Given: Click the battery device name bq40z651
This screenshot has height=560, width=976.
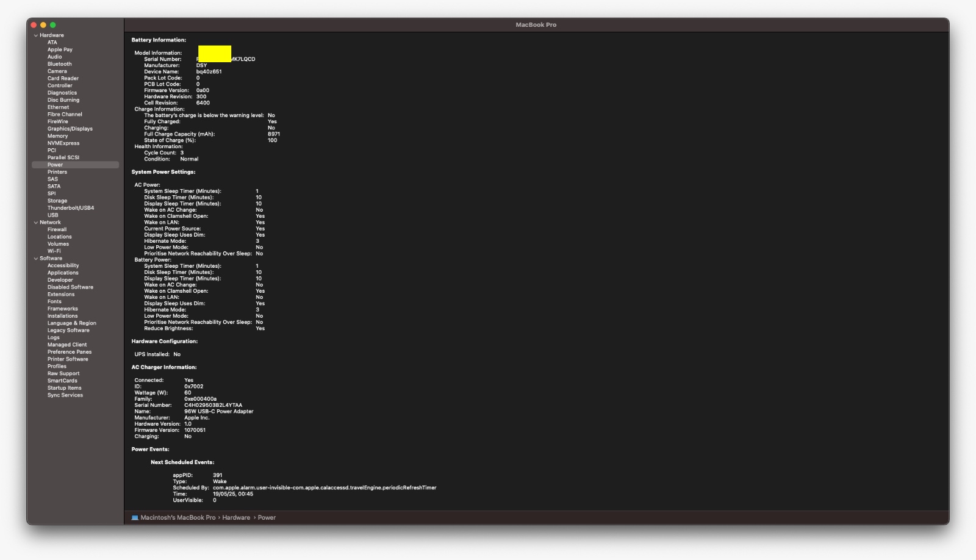Looking at the screenshot, I should [209, 72].
